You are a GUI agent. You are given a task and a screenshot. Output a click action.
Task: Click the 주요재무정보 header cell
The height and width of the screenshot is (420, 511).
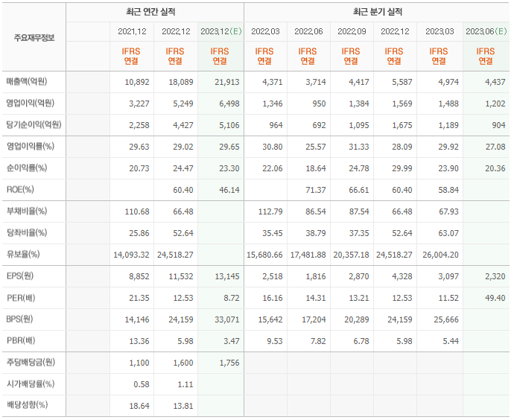34,38
